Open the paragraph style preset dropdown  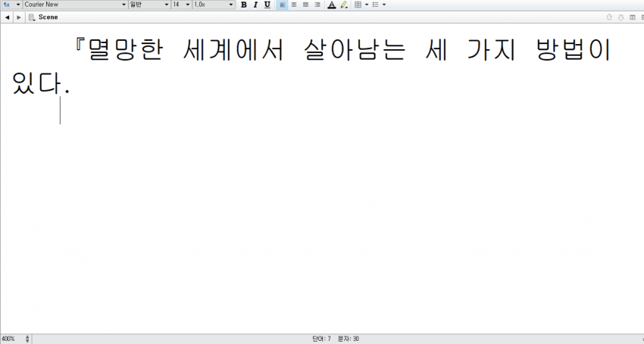[x=11, y=5]
